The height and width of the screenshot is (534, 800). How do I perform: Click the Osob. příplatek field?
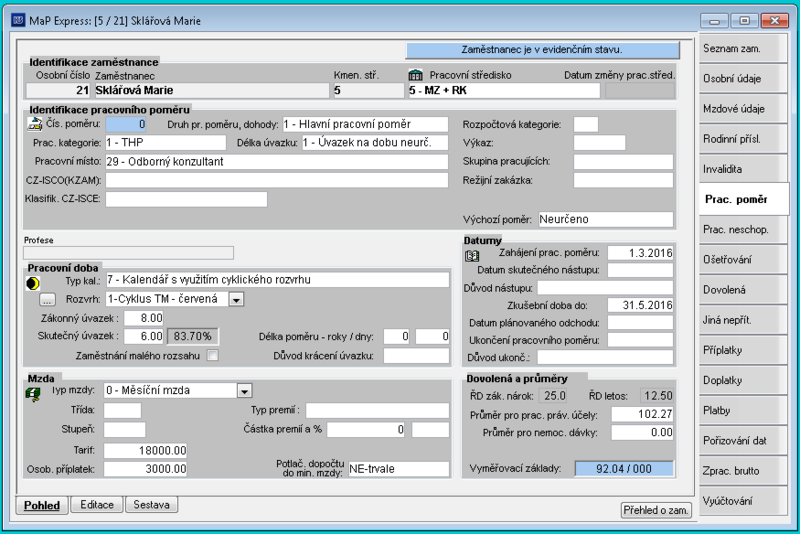click(145, 469)
